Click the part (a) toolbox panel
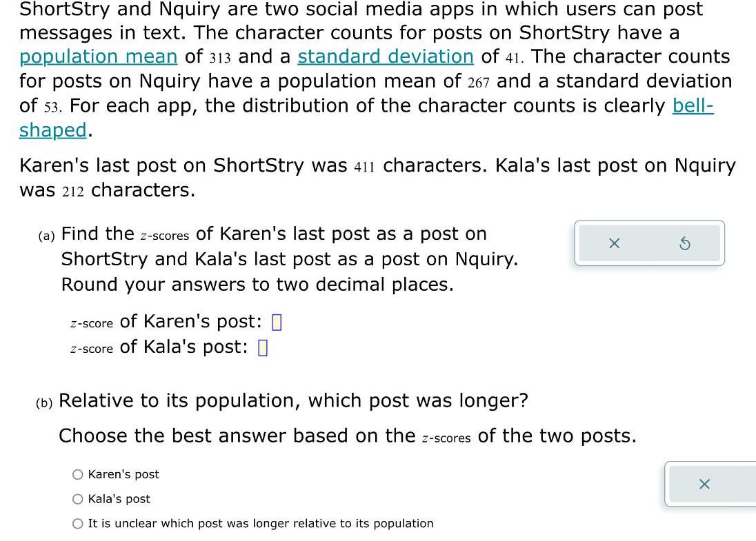The height and width of the screenshot is (541, 756). pos(649,243)
